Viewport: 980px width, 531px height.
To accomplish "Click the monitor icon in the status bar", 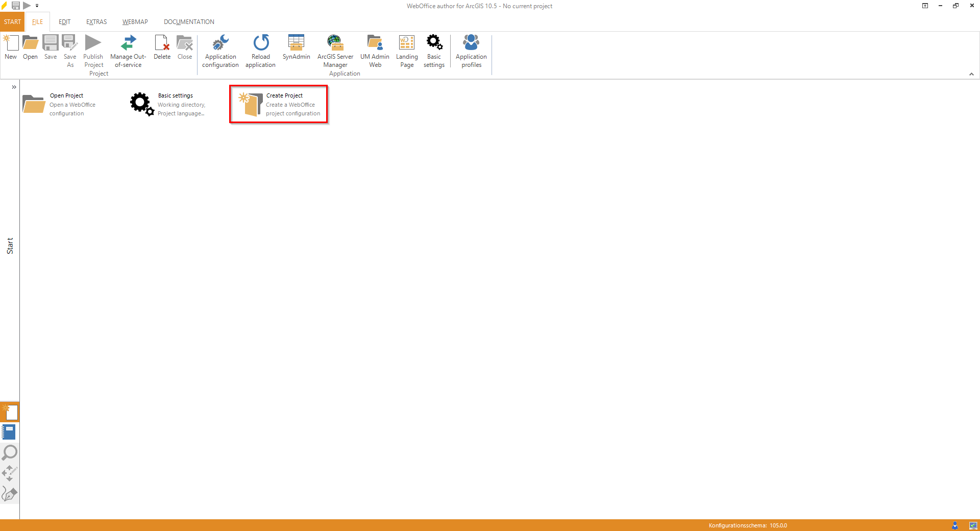I will 973,525.
